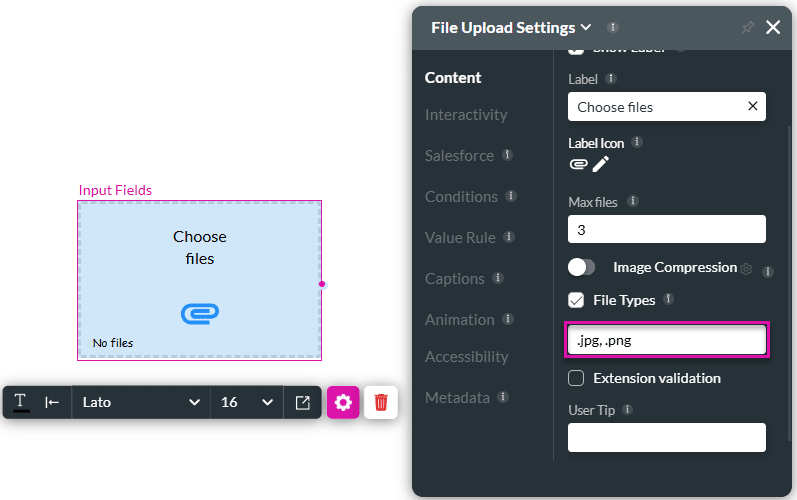The height and width of the screenshot is (500, 797).
Task: Enable the Extension validation checkbox
Action: 576,379
